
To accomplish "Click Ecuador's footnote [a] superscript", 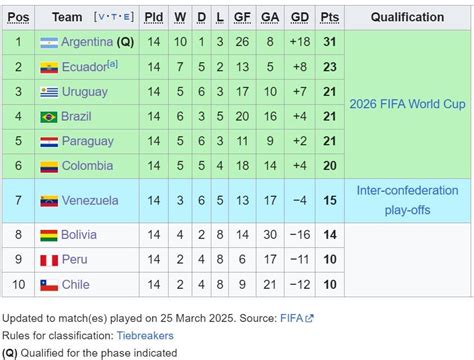I will coord(112,64).
